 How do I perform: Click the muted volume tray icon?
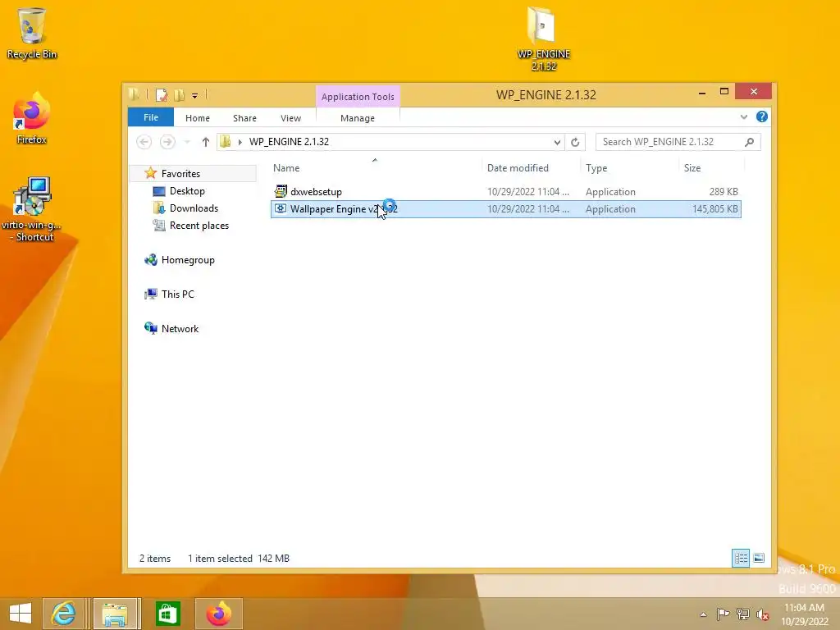(763, 614)
